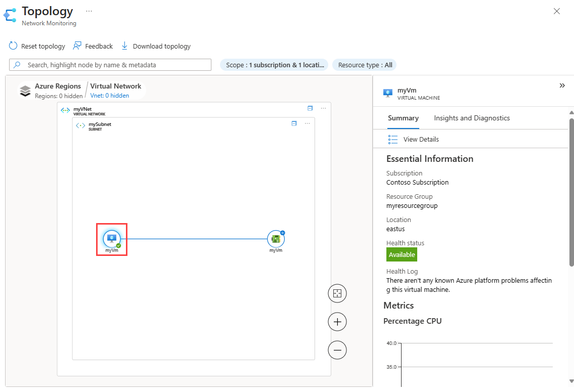Open the Vnet: 0 hidden link
This screenshot has width=574, height=392.
tap(110, 96)
